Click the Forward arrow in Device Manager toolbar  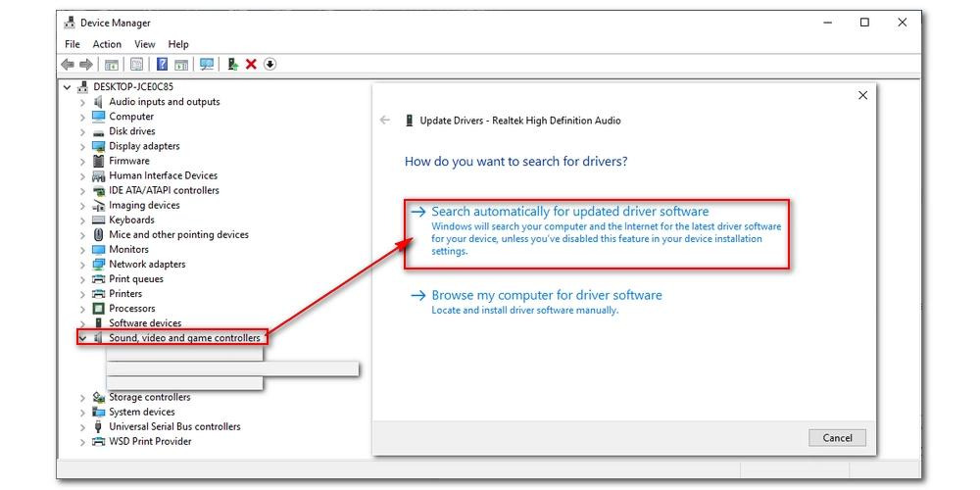click(86, 65)
